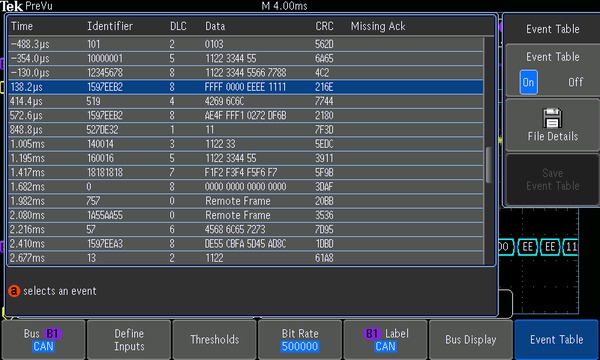Click the Identifier column header
The height and width of the screenshot is (360, 600).
[x=110, y=26]
